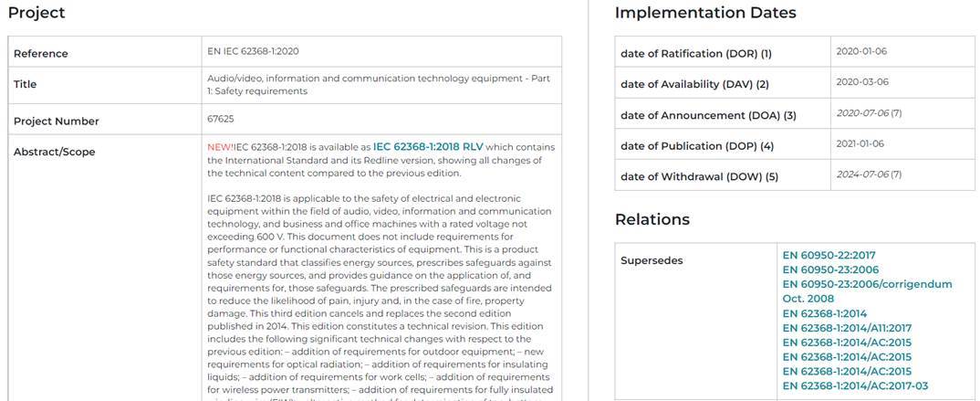Click the date of Withdrawal value 2024-07-06
Screen dimensions: 980x401
[862, 174]
